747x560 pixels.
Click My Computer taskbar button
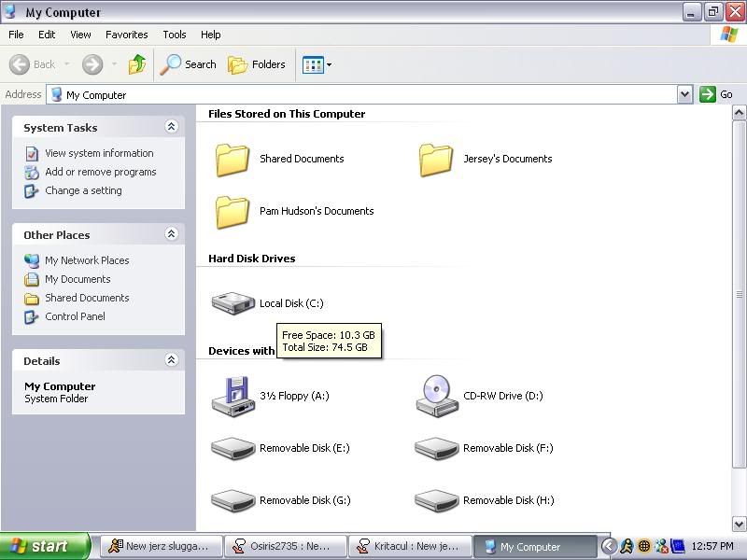534,546
